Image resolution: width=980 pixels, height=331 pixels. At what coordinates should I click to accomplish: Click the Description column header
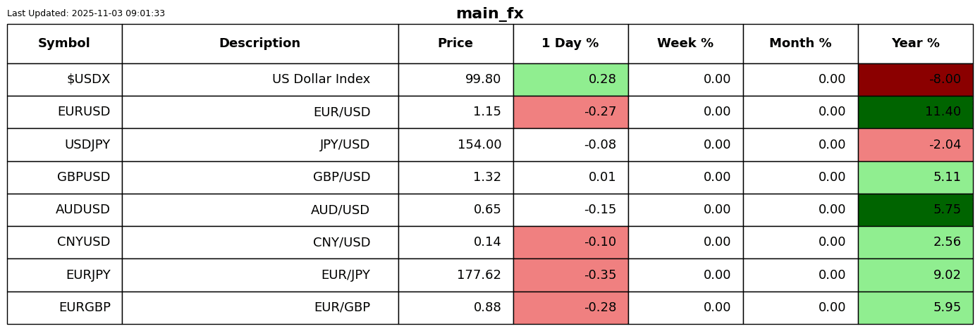tap(259, 44)
